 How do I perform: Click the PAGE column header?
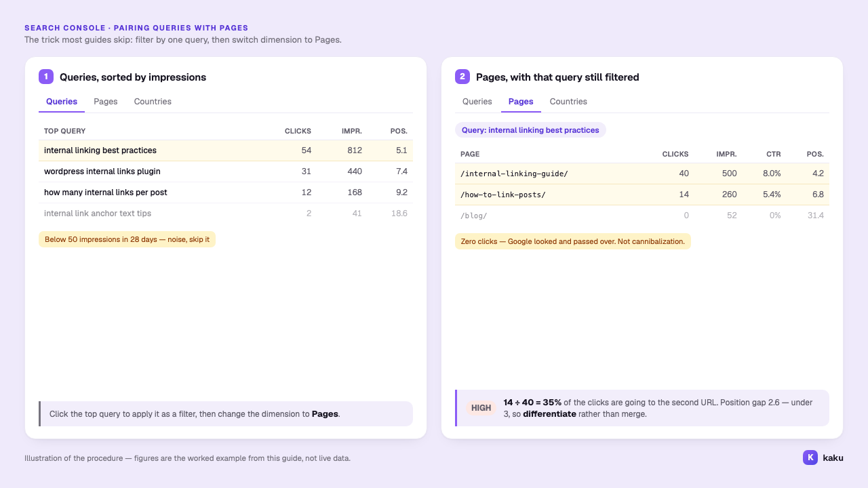pyautogui.click(x=470, y=154)
